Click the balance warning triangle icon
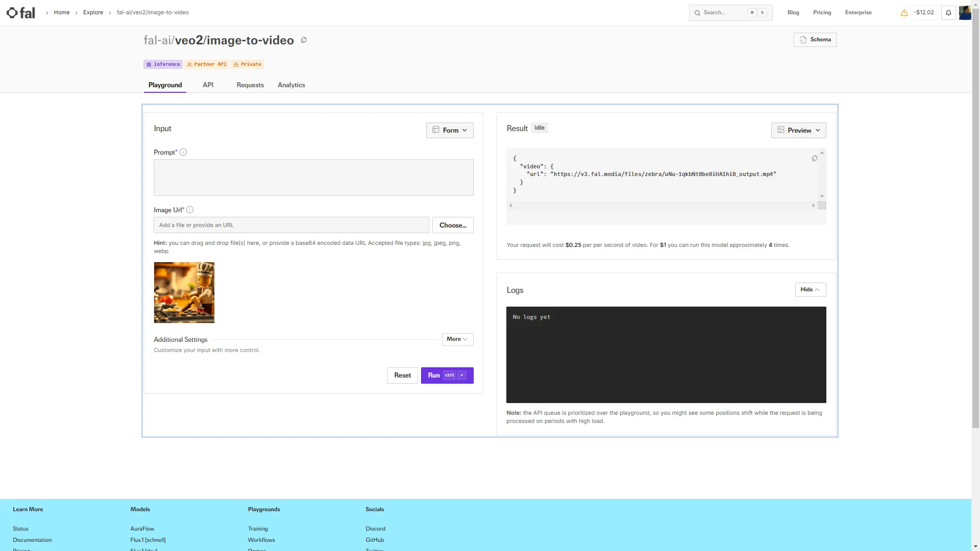The height and width of the screenshot is (551, 980). tap(904, 13)
